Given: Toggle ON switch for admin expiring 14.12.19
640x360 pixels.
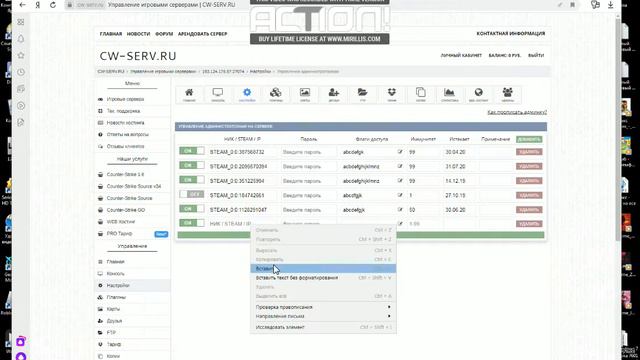Looking at the screenshot, I should (x=192, y=180).
